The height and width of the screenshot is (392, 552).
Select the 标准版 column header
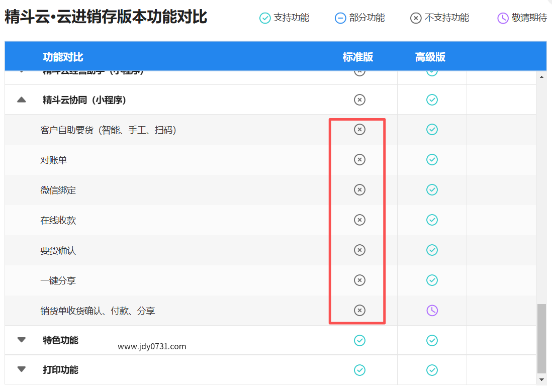[358, 57]
